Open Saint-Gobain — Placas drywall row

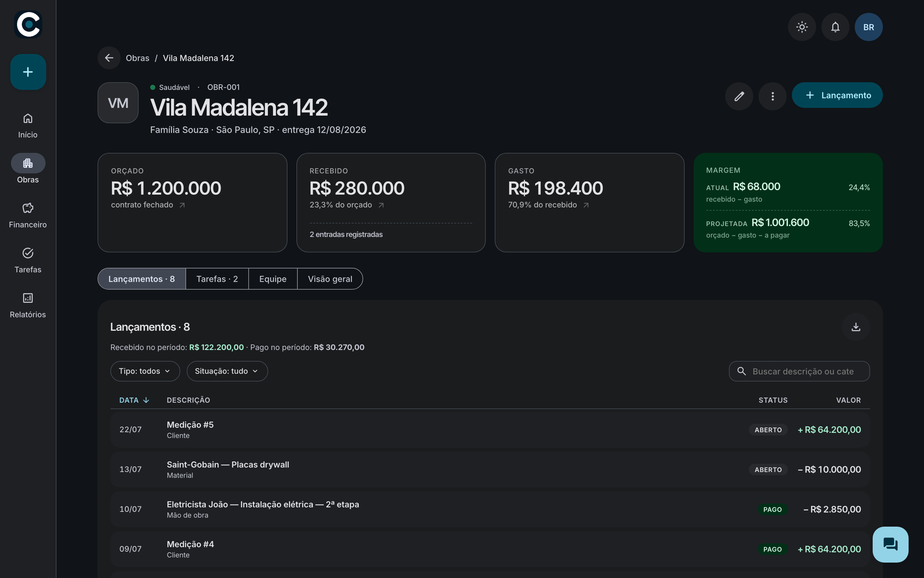coord(490,469)
